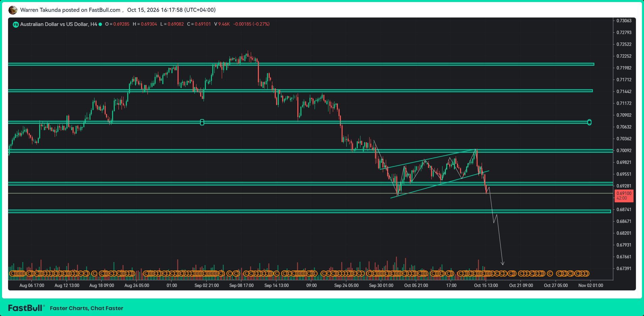
Task: Click the open value O=0.69285
Action: point(117,24)
